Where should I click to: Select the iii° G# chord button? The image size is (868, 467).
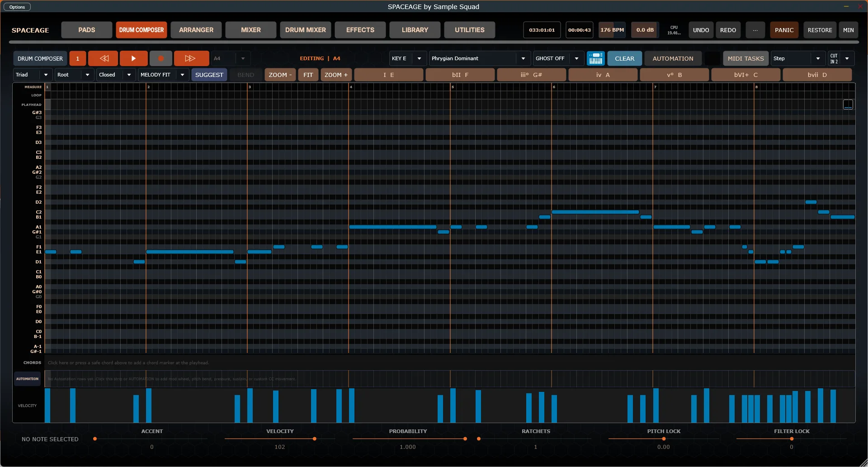tap(532, 75)
